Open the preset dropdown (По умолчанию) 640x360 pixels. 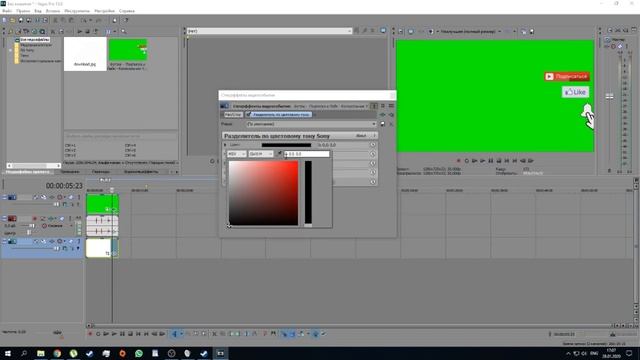pos(311,124)
